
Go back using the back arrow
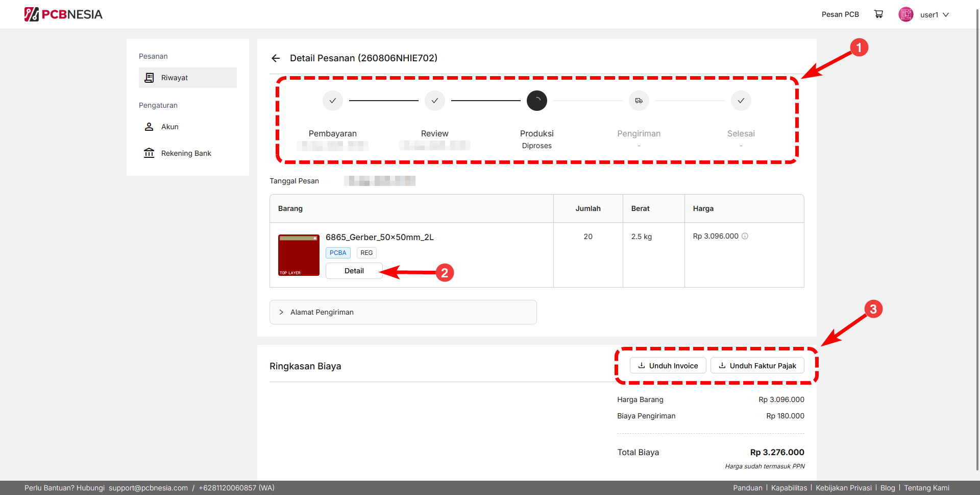(x=276, y=58)
